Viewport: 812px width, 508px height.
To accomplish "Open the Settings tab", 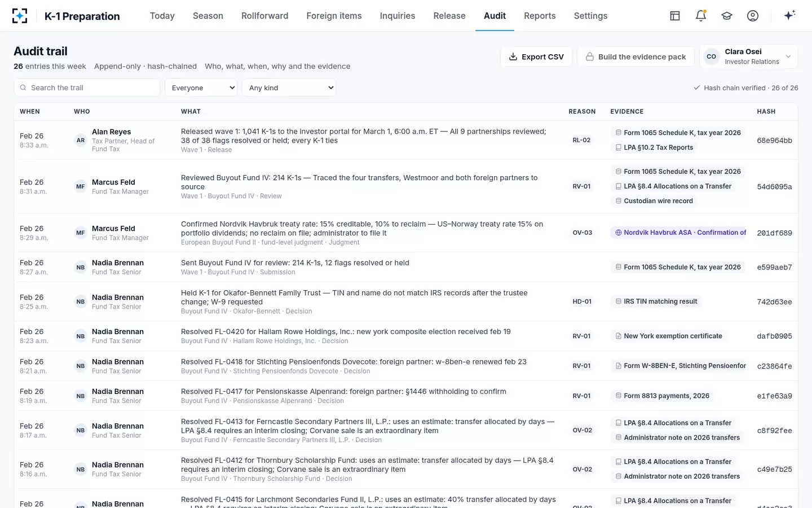I will 591,16.
